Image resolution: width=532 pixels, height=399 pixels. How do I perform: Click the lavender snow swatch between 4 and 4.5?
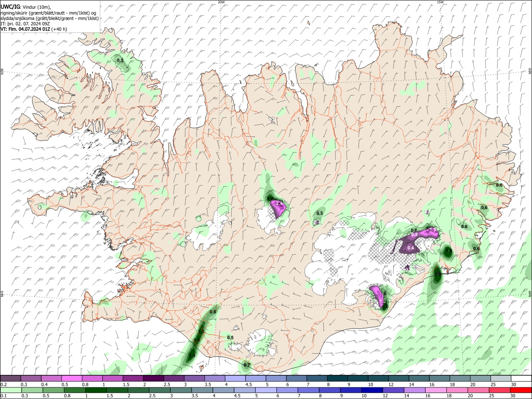coord(234,379)
